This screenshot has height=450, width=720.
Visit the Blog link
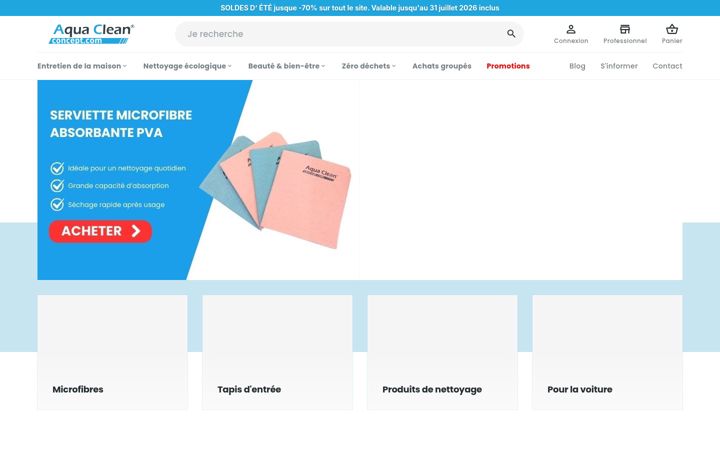[577, 66]
